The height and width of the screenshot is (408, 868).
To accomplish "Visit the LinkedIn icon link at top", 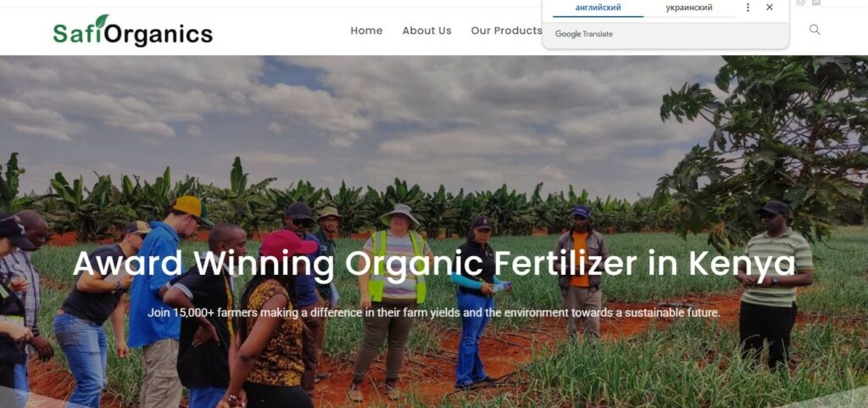I will pos(816,3).
